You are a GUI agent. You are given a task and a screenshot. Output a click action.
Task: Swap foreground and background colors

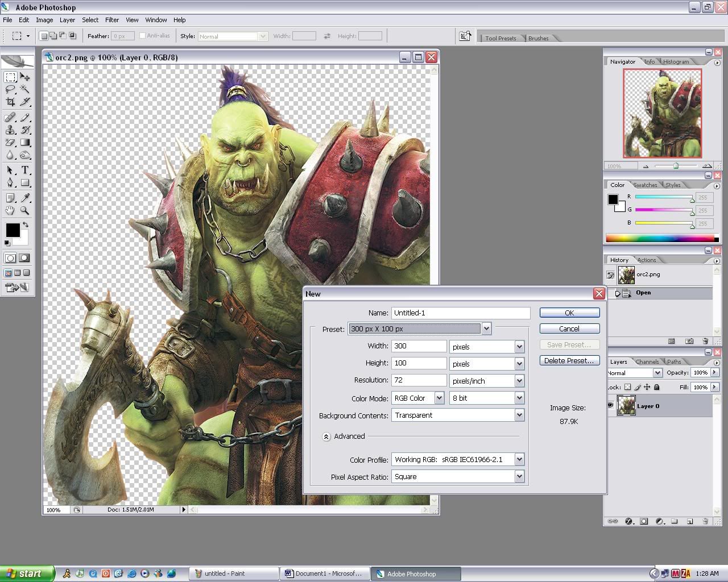26,225
